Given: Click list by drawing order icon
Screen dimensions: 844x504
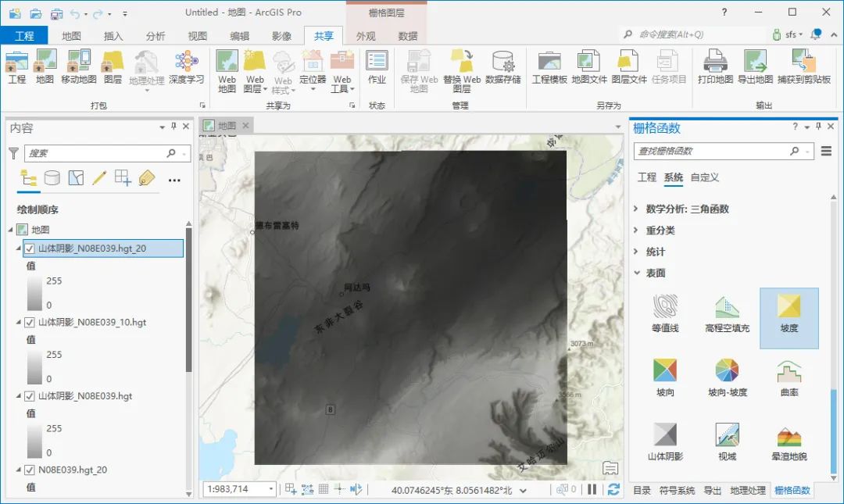Looking at the screenshot, I should [x=29, y=178].
